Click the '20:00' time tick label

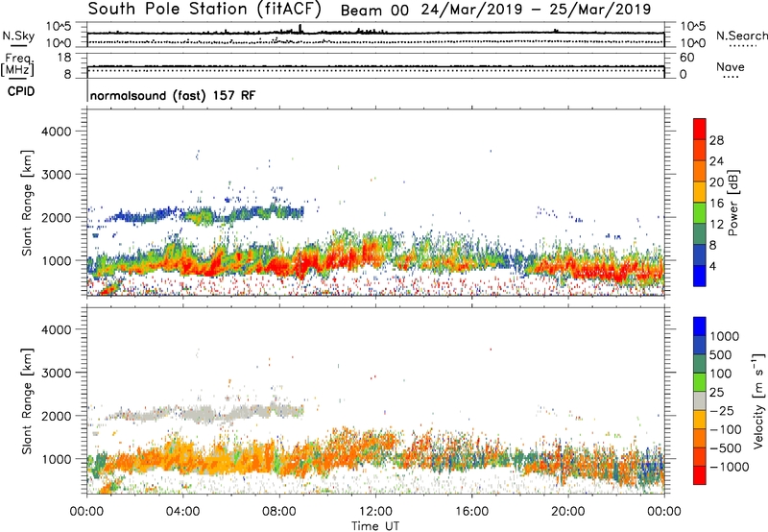coord(567,512)
